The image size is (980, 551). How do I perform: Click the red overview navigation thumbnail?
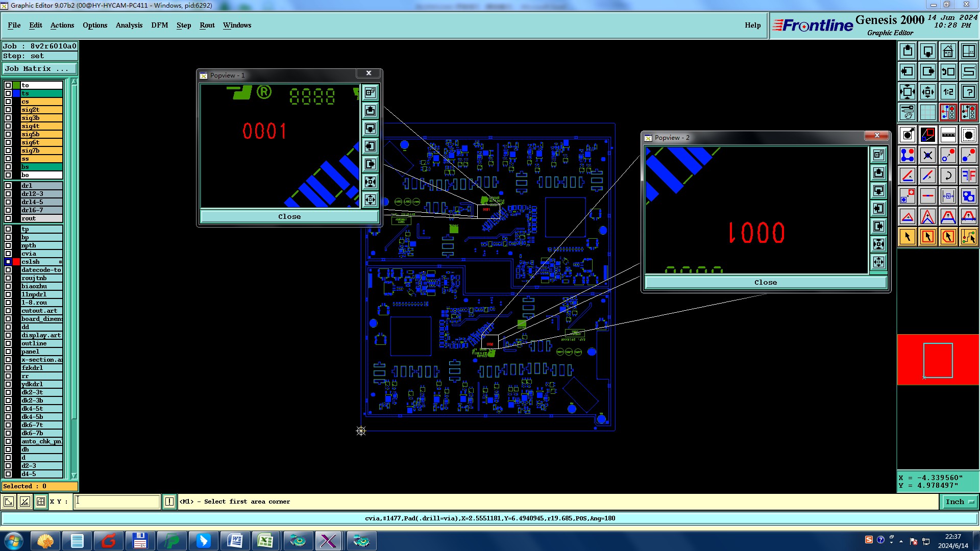coord(938,360)
